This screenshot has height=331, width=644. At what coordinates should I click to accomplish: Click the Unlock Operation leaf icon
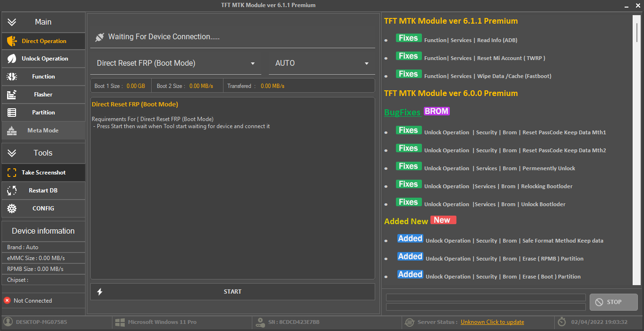click(x=12, y=59)
